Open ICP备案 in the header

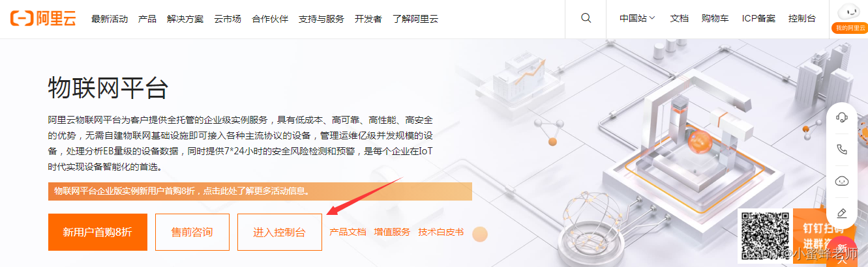tap(758, 18)
